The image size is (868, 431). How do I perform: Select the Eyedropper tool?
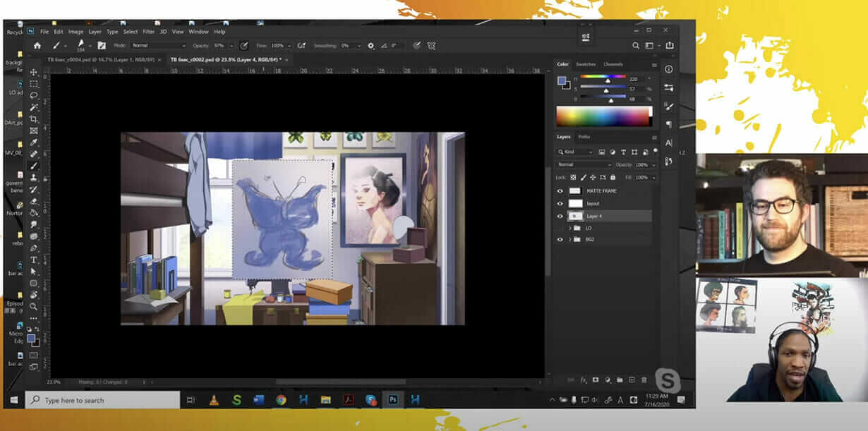point(33,142)
